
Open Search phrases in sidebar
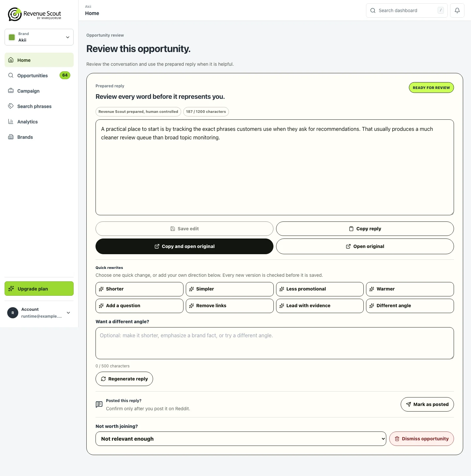(x=39, y=106)
